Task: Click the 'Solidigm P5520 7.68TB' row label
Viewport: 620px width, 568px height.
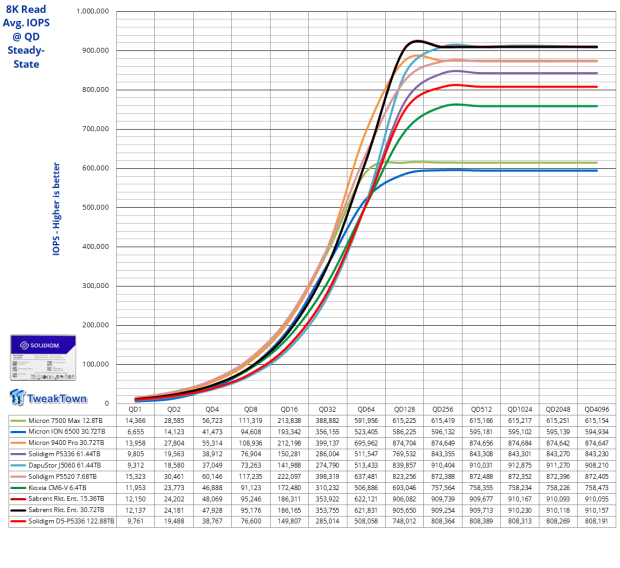Action: (x=62, y=477)
